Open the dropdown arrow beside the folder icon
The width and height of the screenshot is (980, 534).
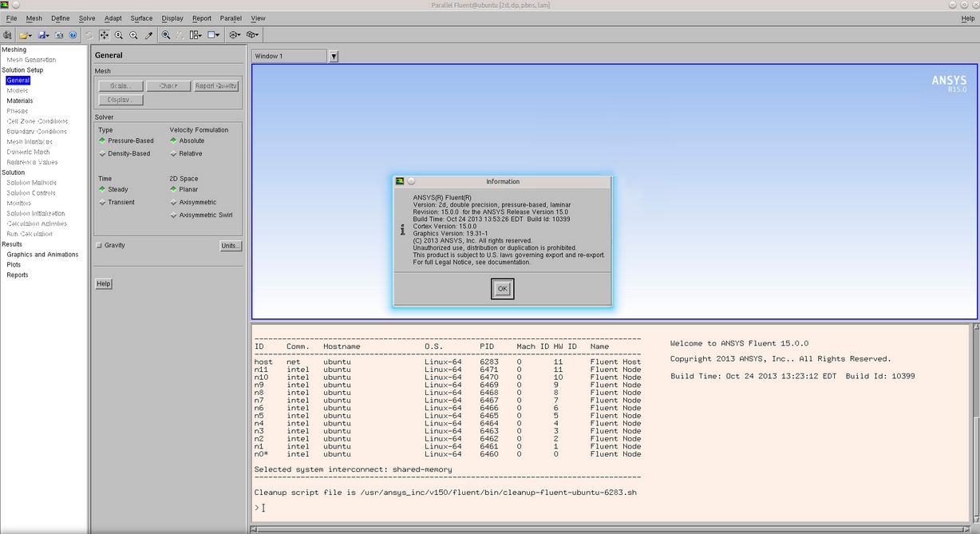tap(30, 36)
